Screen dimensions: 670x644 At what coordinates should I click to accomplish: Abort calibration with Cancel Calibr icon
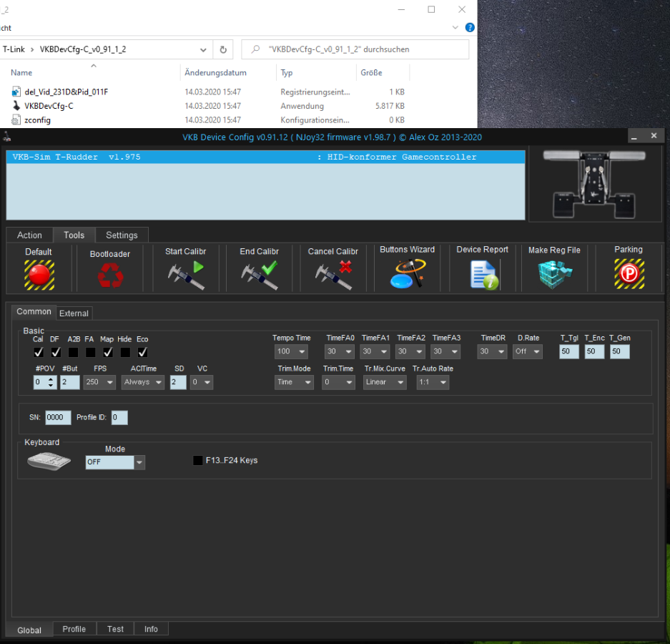point(333,275)
